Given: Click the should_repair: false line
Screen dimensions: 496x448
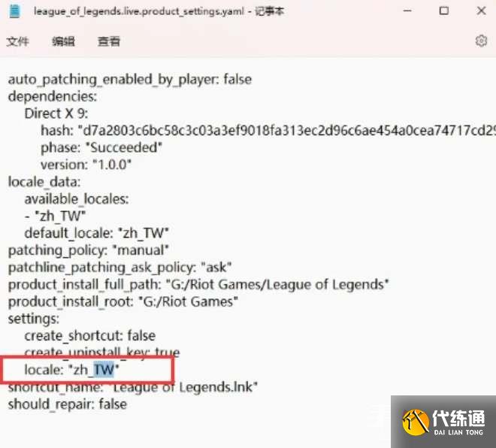Looking at the screenshot, I should 68,404.
